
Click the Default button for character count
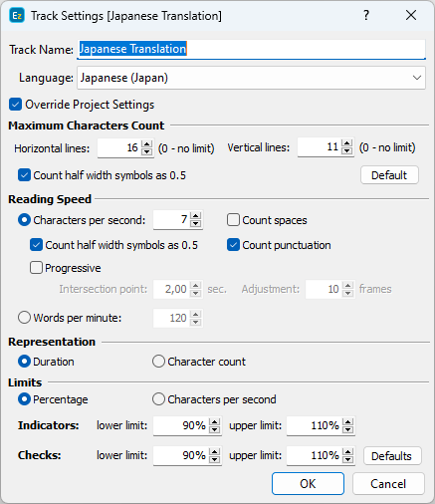[389, 175]
